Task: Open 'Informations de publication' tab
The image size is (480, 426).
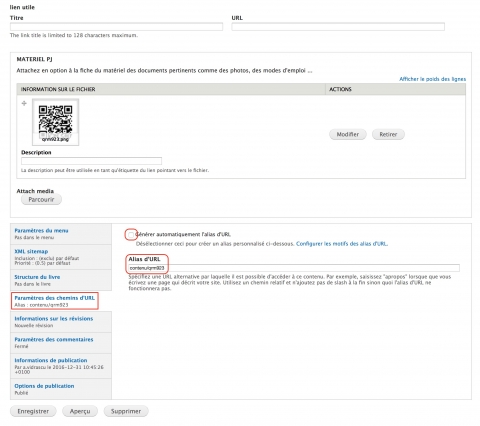Action: 51,360
